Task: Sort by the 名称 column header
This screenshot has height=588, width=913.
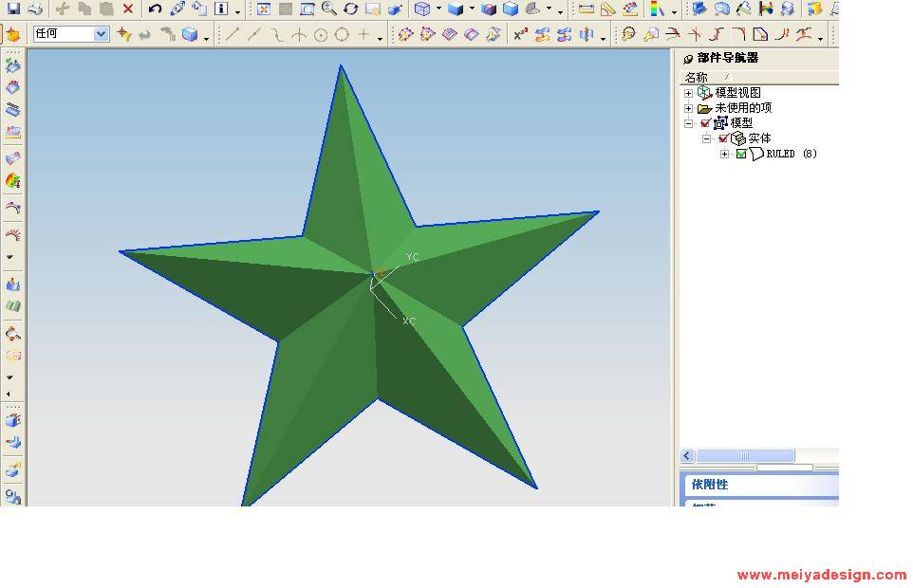Action: (697, 77)
